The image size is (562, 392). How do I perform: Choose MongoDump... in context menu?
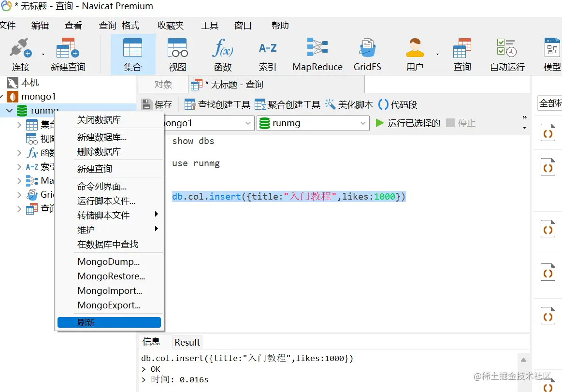pos(110,261)
